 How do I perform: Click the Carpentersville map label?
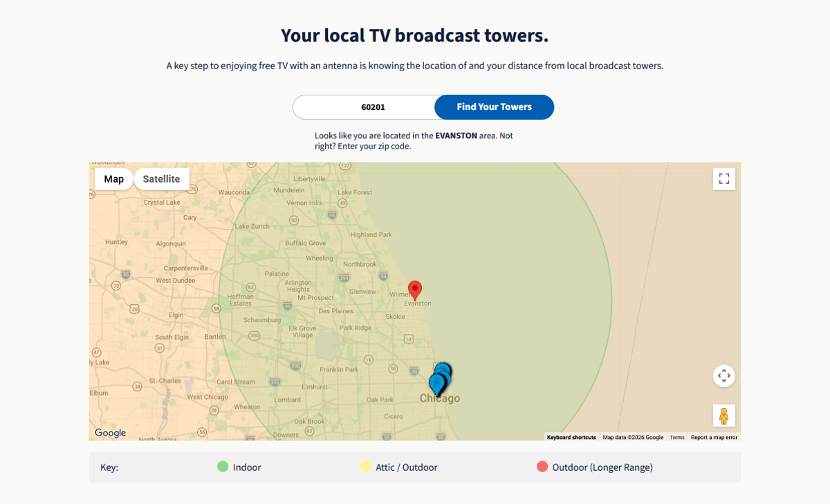[186, 268]
